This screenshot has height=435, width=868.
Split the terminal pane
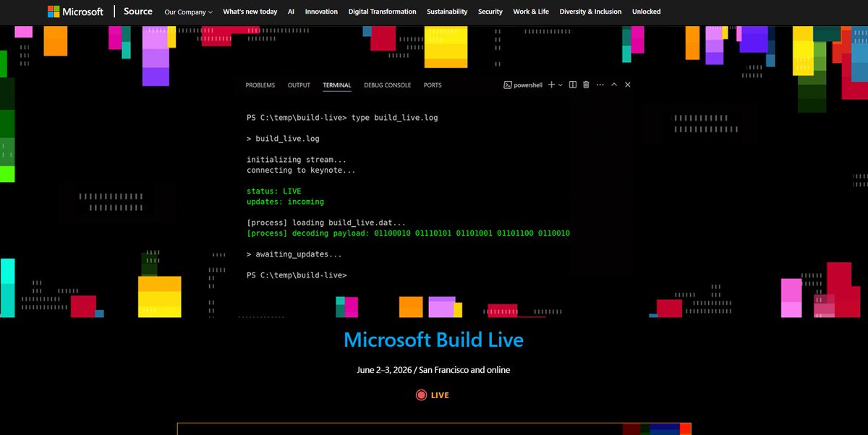(573, 85)
